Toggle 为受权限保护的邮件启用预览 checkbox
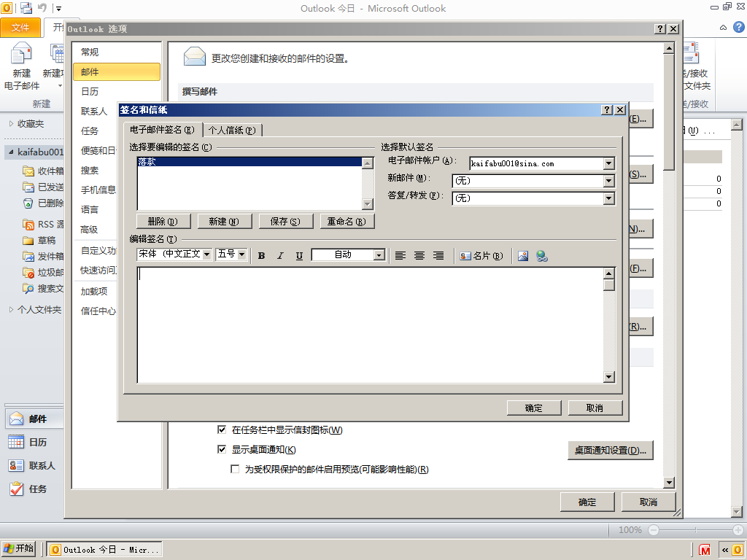The height and width of the screenshot is (560, 747). pos(235,469)
